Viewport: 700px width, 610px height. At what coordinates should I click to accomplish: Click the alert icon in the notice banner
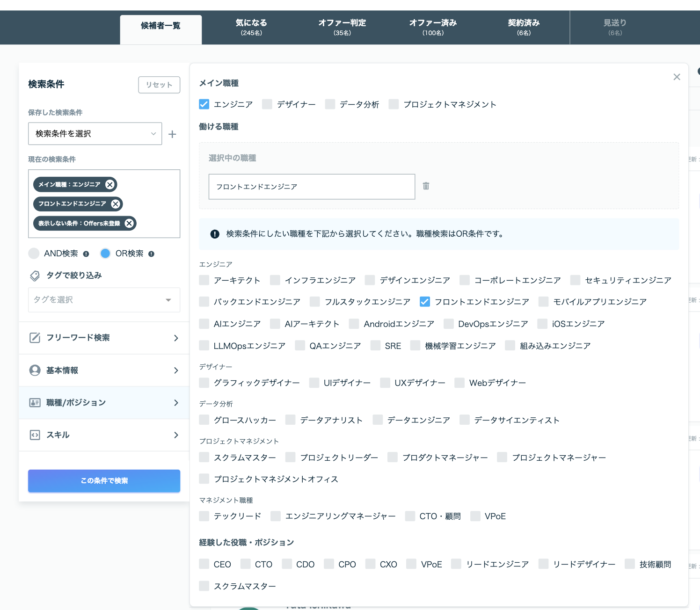[x=215, y=234]
